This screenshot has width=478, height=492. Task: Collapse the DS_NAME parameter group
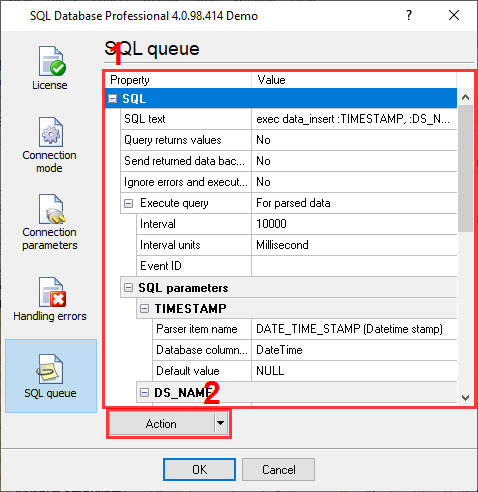[144, 393]
